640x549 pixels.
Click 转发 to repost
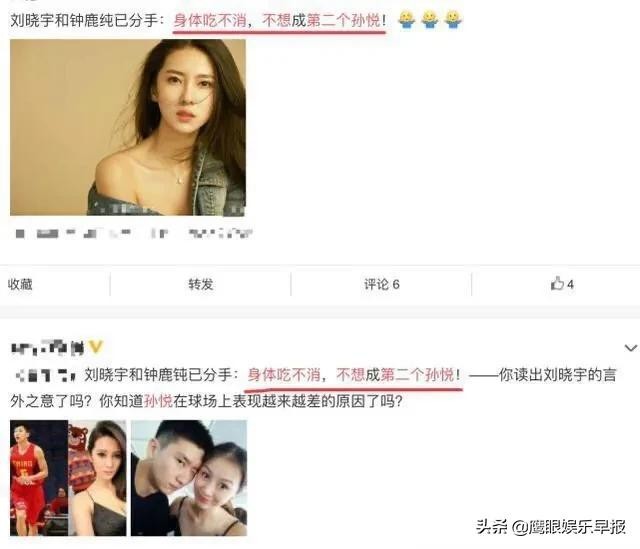click(x=200, y=284)
